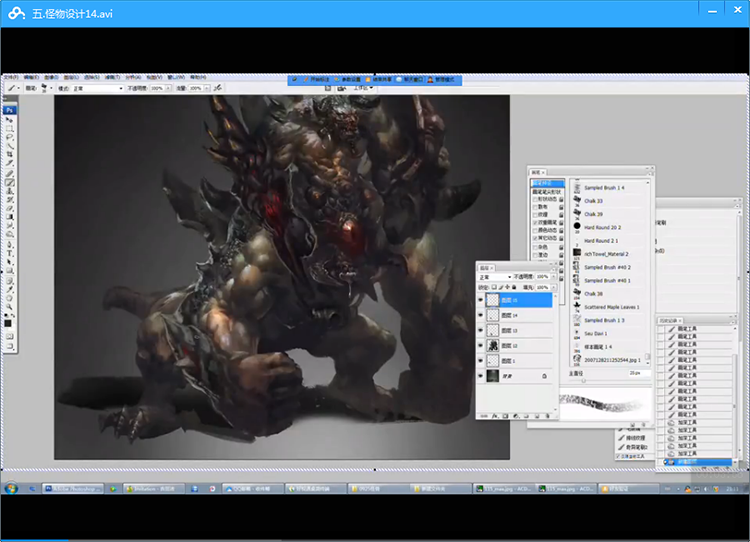The width and height of the screenshot is (750, 542).
Task: Hide 图层 15 using its eye icon
Action: point(481,300)
